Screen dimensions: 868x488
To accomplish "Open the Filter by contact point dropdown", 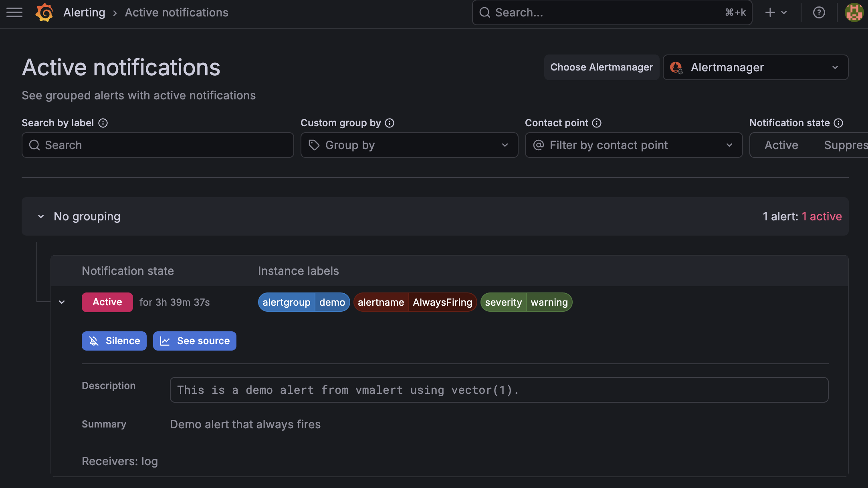I will pyautogui.click(x=633, y=145).
